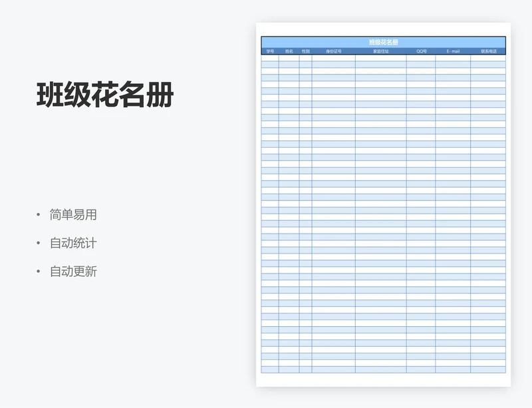Click the spreadsheet title 班级花名册 banner
This screenshot has height=408, width=532.
384,42
